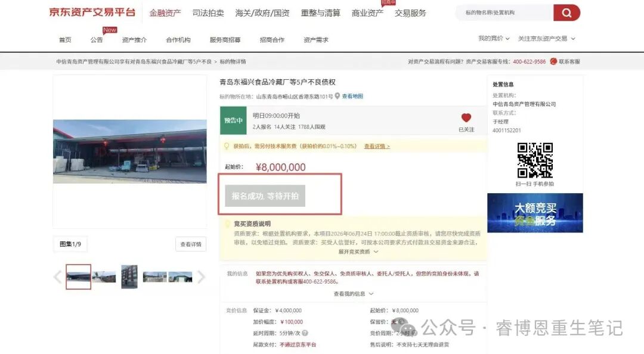The width and height of the screenshot is (644, 354).
Task: Click the title 青岛东福兴食品冷藏厂等5户不良债权
Action: [278, 82]
